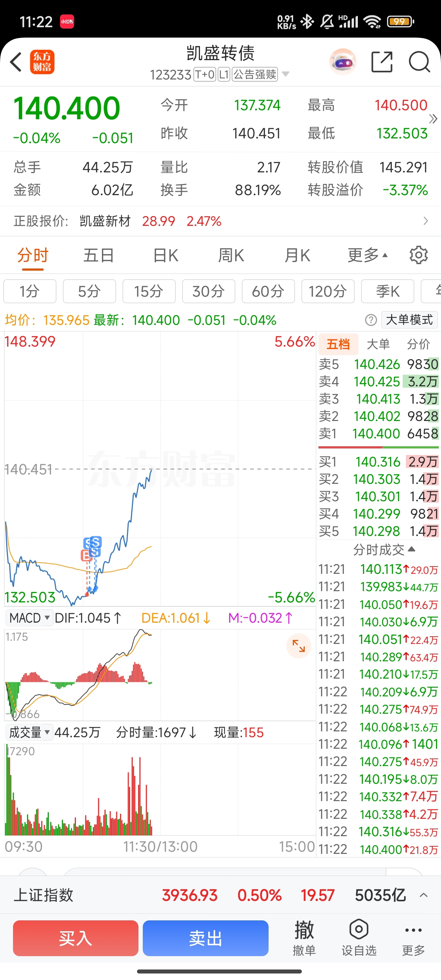Switch to the 周K tab
Screen dimensions: 441x980
[x=231, y=255]
